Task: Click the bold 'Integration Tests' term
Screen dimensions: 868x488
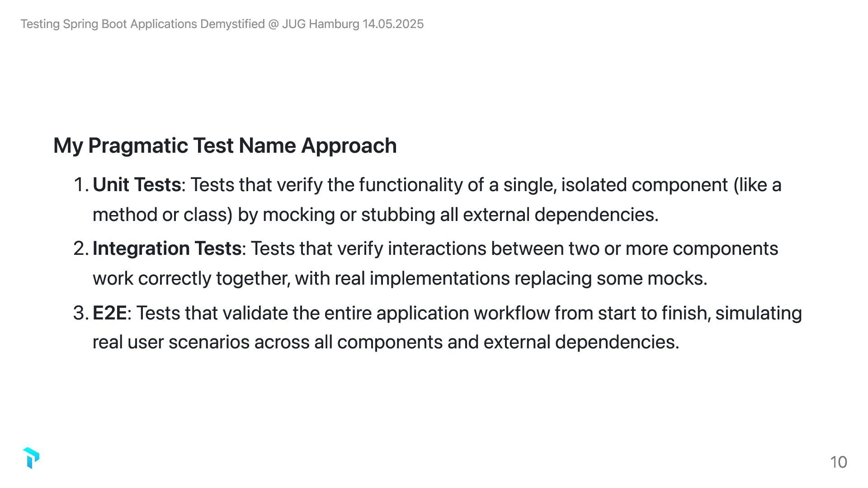Action: pos(167,249)
